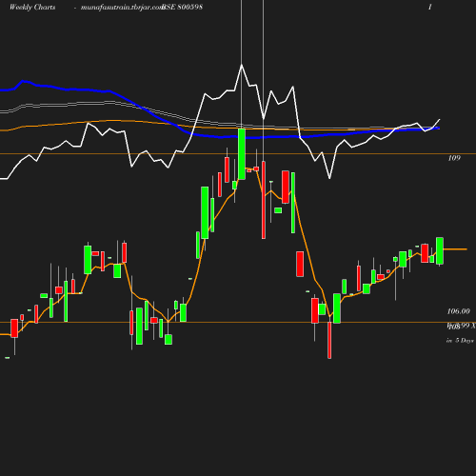Select the final green candle of the chart

[440, 250]
